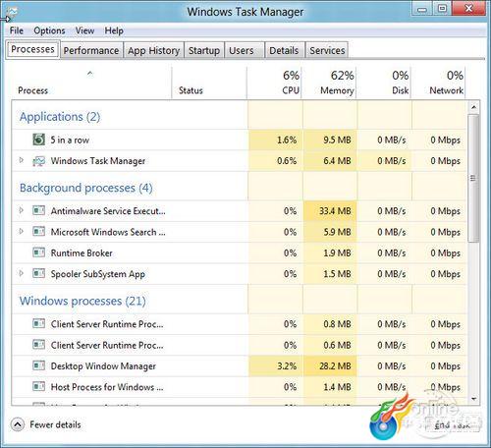Click the Microsoft Windows Search process icon
Screen dimensions: 491x448
[x=39, y=232]
